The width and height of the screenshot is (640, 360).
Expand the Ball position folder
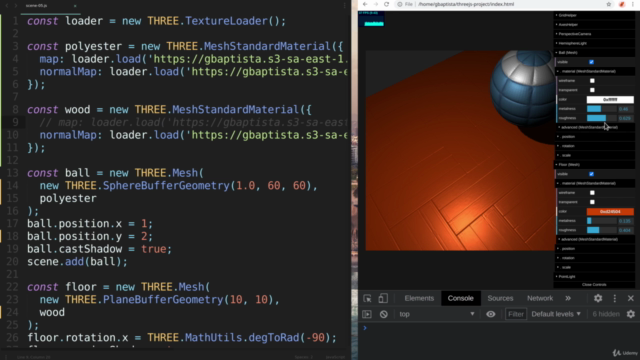[x=596, y=137]
